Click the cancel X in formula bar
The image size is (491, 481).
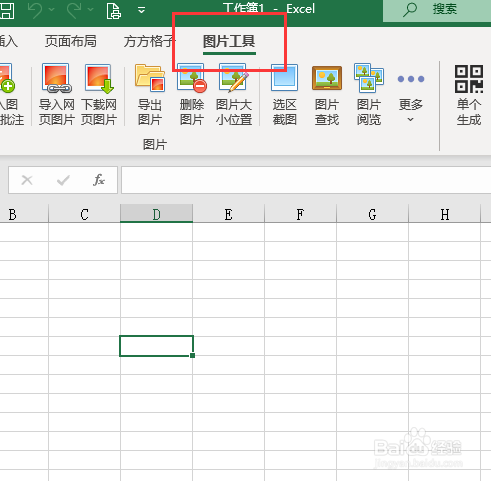point(27,180)
